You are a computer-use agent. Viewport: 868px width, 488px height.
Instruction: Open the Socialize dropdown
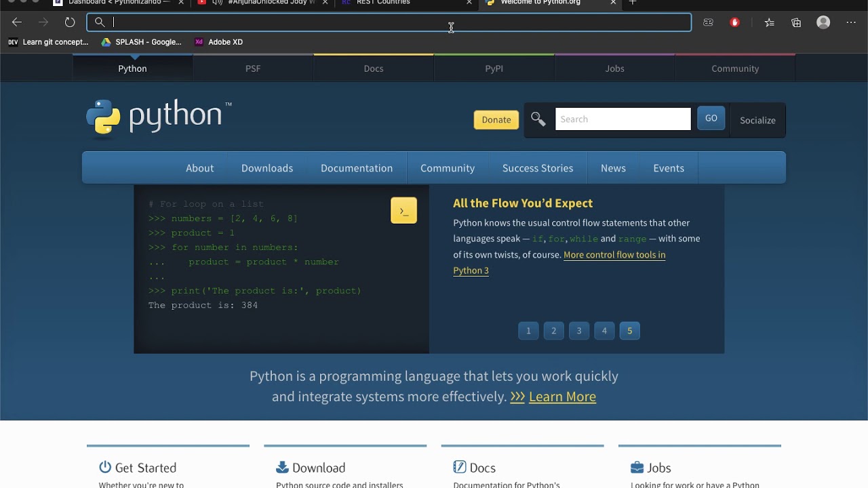click(757, 120)
